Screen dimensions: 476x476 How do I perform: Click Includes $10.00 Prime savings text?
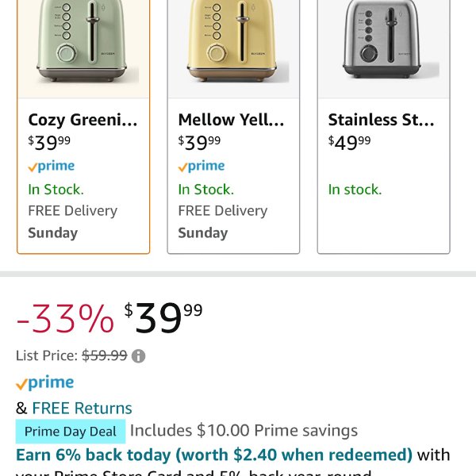click(x=244, y=431)
